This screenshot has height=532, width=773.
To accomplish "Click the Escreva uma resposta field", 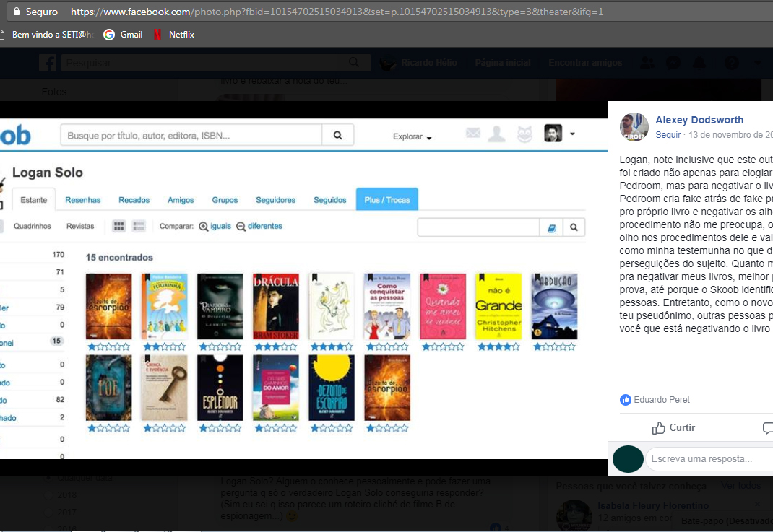I will (709, 458).
